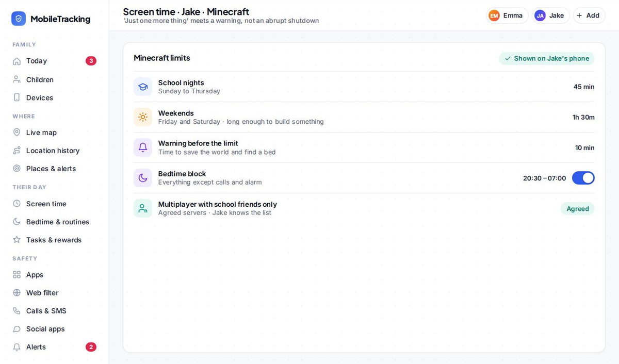The height and width of the screenshot is (364, 619).
Task: Click the Bedtime block moon icon
Action: coord(143,178)
